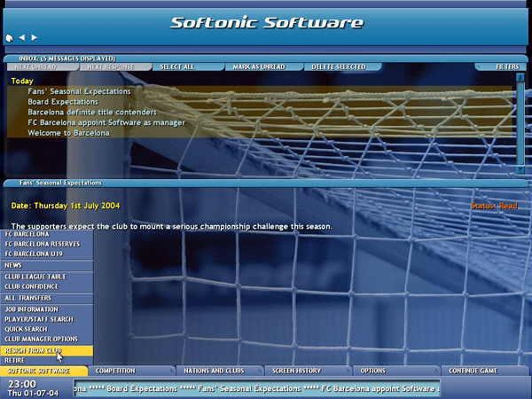Open Club League Table

[46, 277]
